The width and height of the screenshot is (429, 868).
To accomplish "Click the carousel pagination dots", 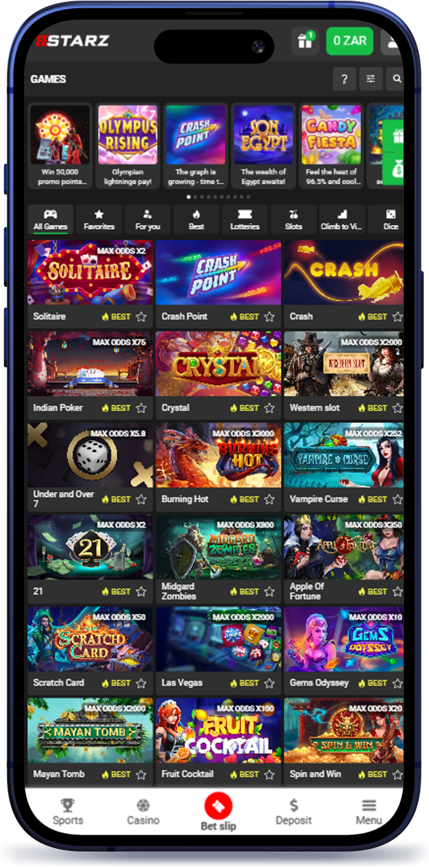I will (x=215, y=197).
